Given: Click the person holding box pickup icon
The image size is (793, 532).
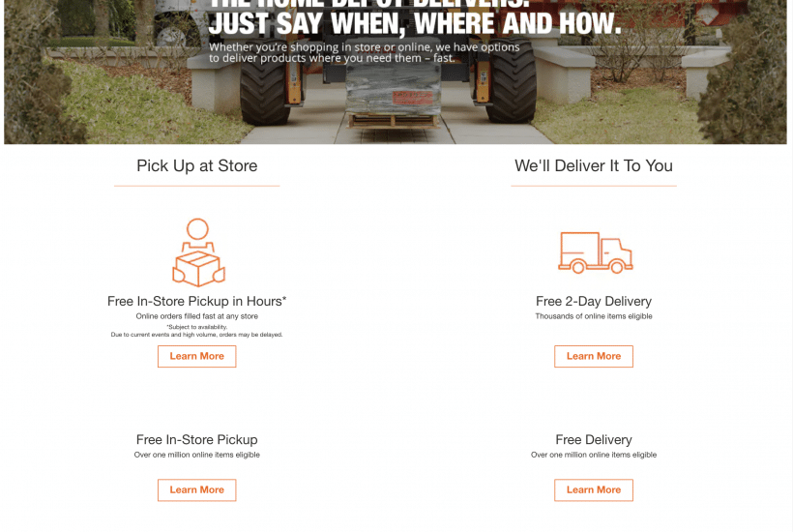Looking at the screenshot, I should point(198,252).
